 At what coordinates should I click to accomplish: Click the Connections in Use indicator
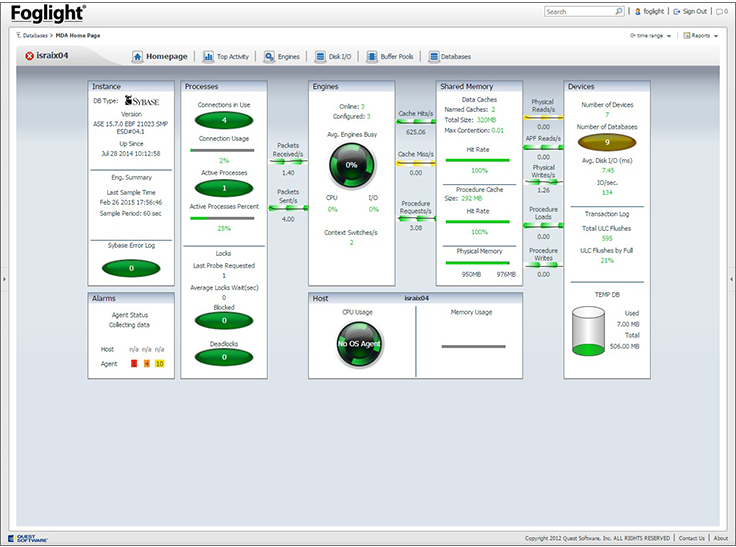[x=224, y=120]
